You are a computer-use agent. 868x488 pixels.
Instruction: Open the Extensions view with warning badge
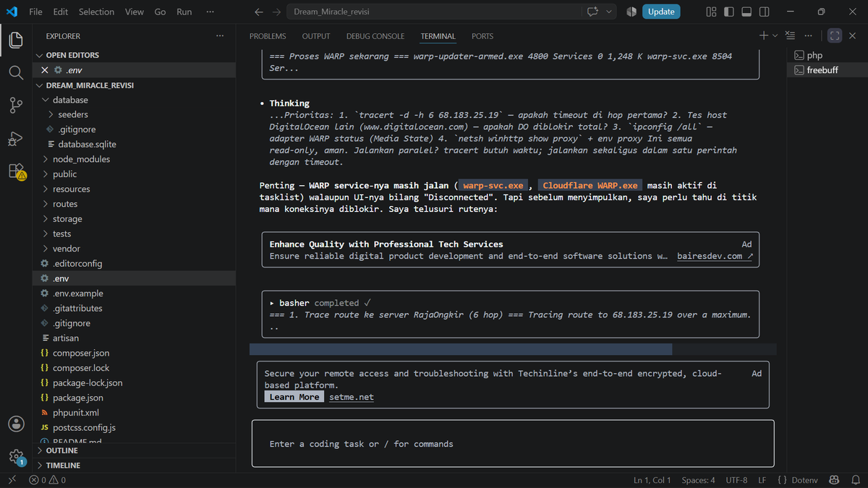click(x=16, y=171)
